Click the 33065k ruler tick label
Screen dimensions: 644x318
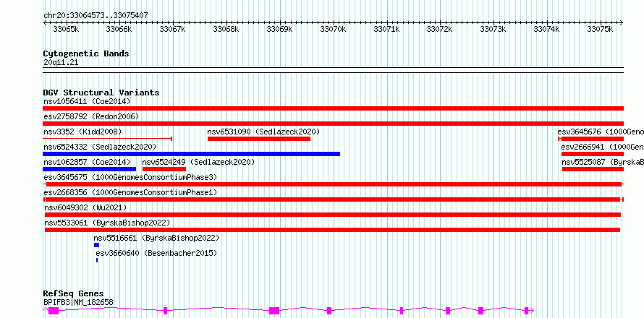66,29
